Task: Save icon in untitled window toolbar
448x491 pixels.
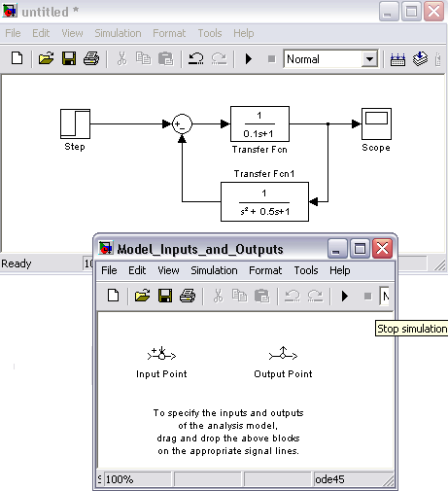Action: click(69, 58)
